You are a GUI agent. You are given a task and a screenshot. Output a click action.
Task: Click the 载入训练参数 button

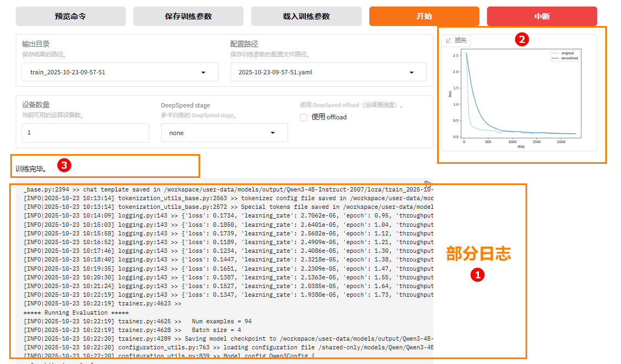(x=306, y=16)
